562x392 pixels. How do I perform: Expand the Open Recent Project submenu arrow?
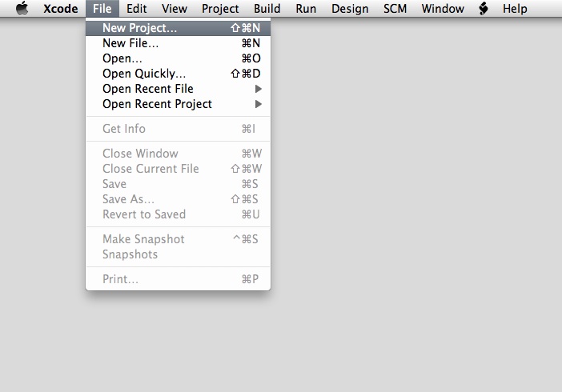tap(259, 104)
